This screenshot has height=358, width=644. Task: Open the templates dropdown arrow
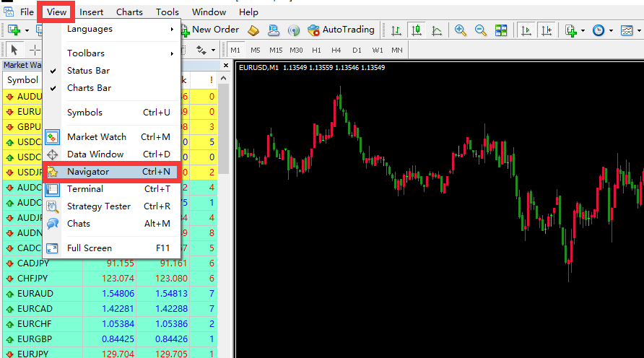tap(639, 30)
